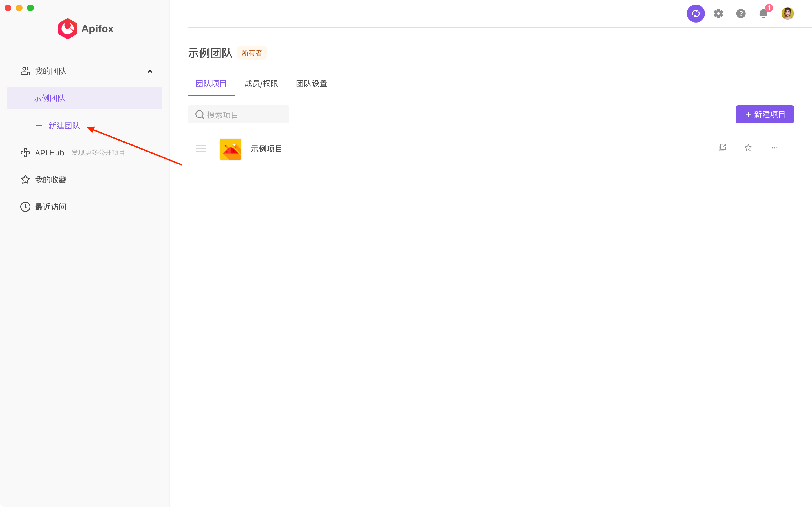Screen dimensions: 812x507
Task: Switch to the 成员/权限 tab
Action: (x=261, y=83)
